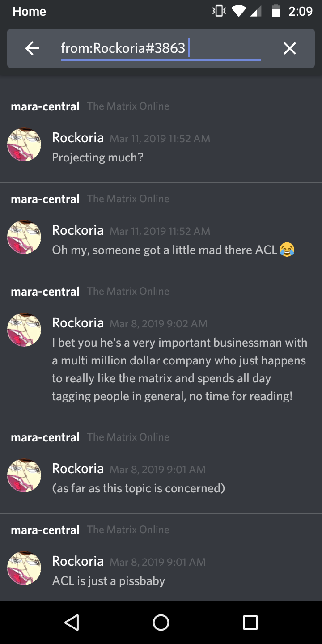Open Rockoria's avatar on 'someone got a little mad' message
The width and height of the screenshot is (322, 644).
24,237
